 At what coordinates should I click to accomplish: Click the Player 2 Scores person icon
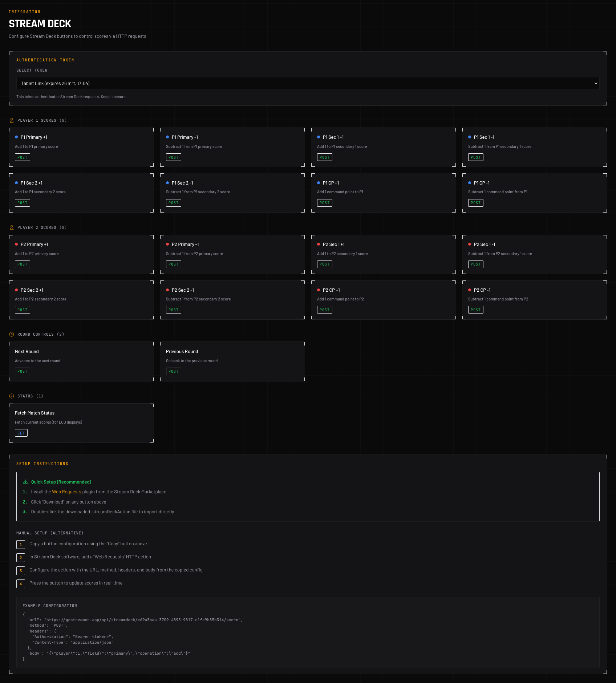[x=12, y=227]
